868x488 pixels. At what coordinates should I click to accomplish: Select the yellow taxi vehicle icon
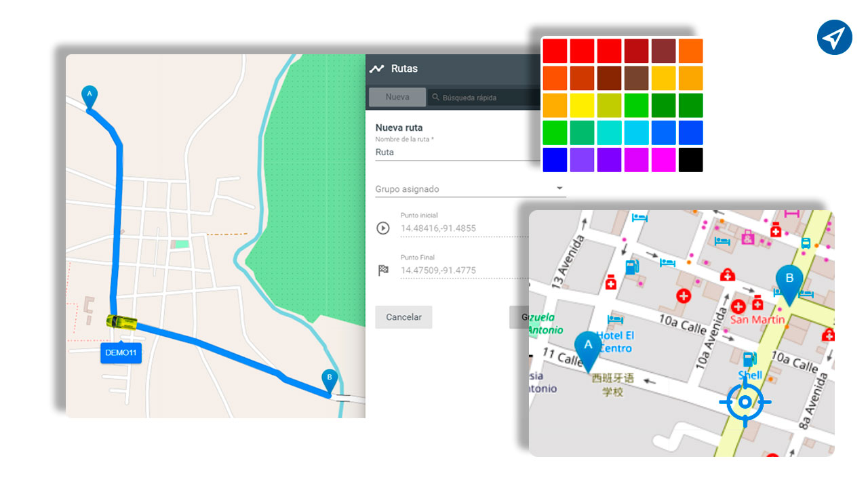point(121,322)
